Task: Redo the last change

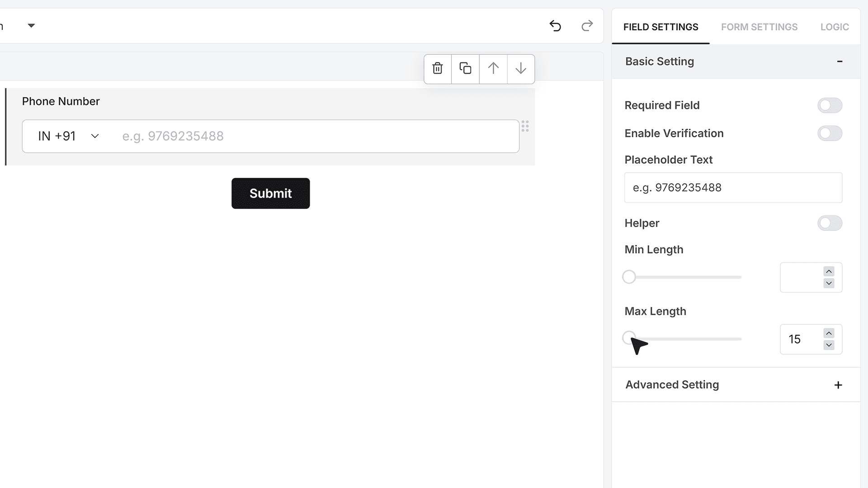Action: (x=587, y=26)
